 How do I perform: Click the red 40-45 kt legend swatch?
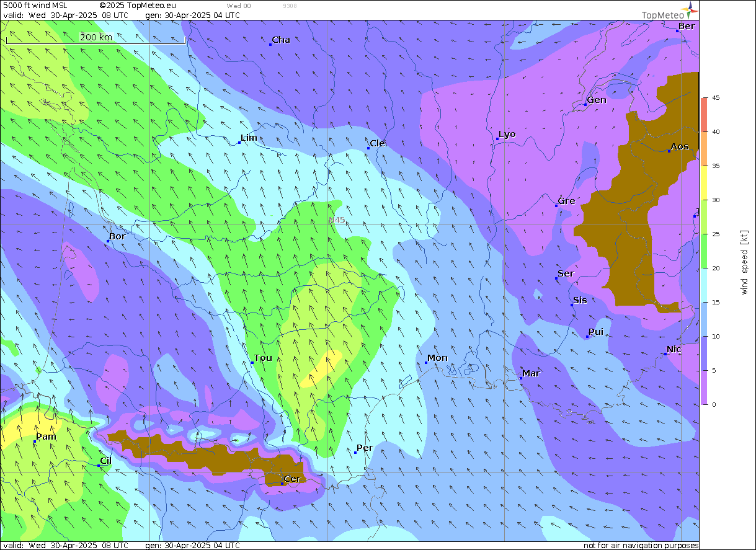point(704,115)
